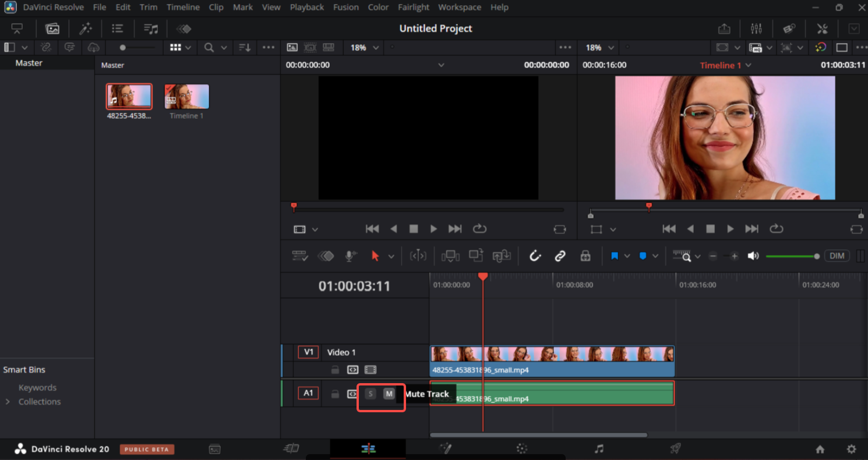Mute audio track A1 with M button

[389, 394]
